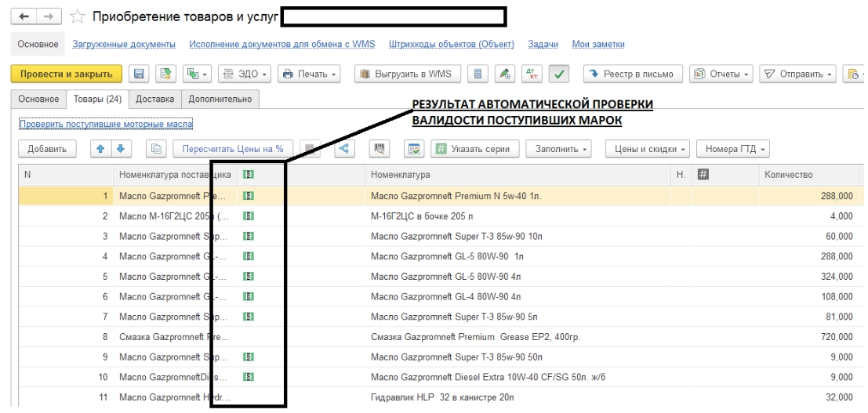Image resolution: width=868 pixels, height=413 pixels.
Task: Click Реестр в письмо button
Action: coord(633,74)
